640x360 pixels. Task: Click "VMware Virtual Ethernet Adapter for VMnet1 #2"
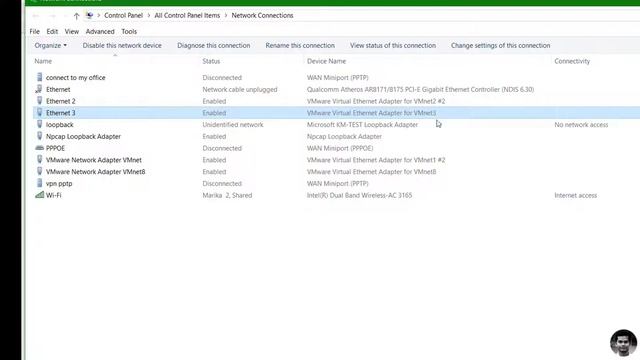pos(376,160)
